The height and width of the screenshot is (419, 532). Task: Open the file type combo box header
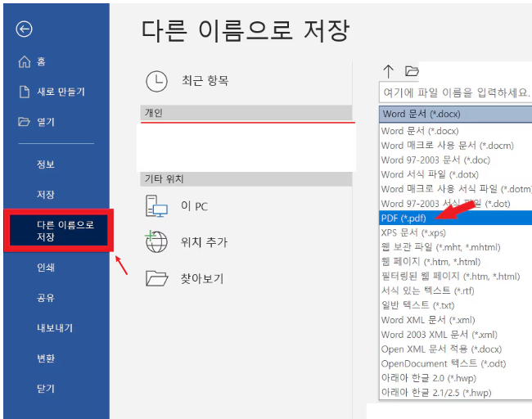(x=455, y=114)
